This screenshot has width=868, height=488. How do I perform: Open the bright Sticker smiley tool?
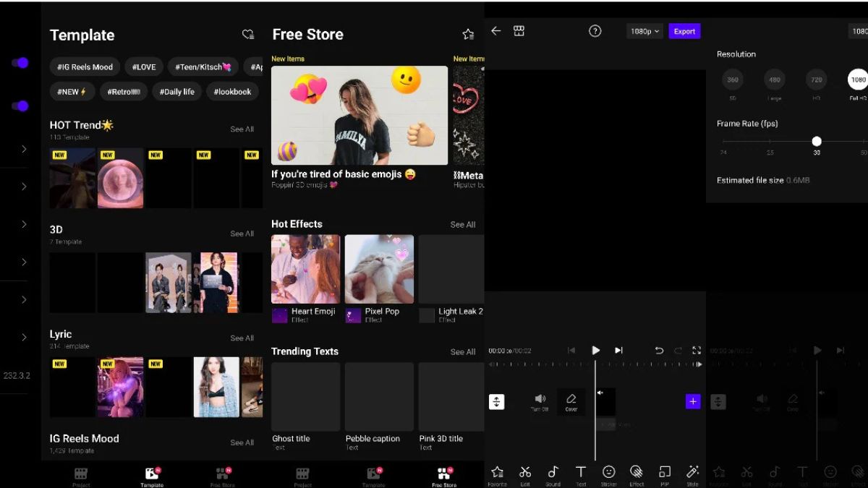[609, 475]
